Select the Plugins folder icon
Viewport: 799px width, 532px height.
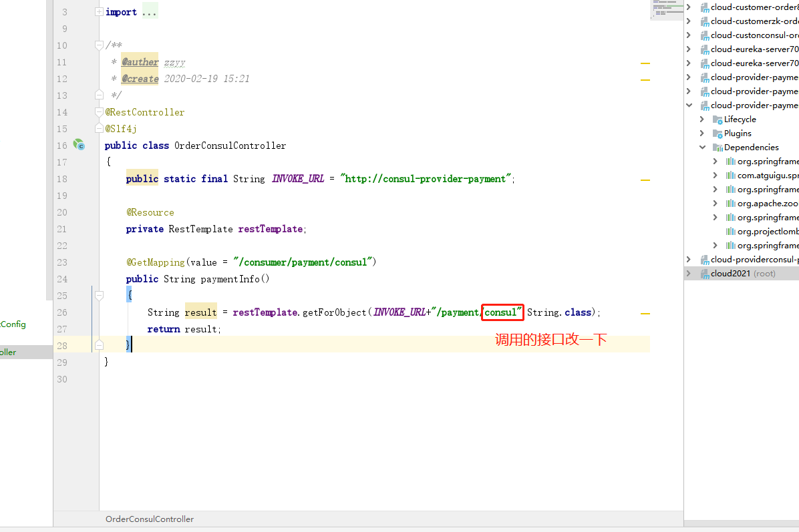point(717,134)
